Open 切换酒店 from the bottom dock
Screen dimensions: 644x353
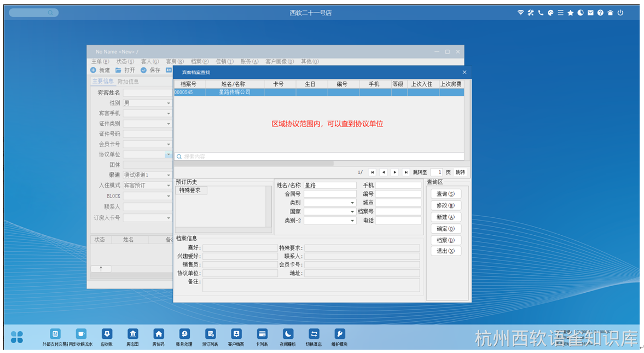point(314,337)
